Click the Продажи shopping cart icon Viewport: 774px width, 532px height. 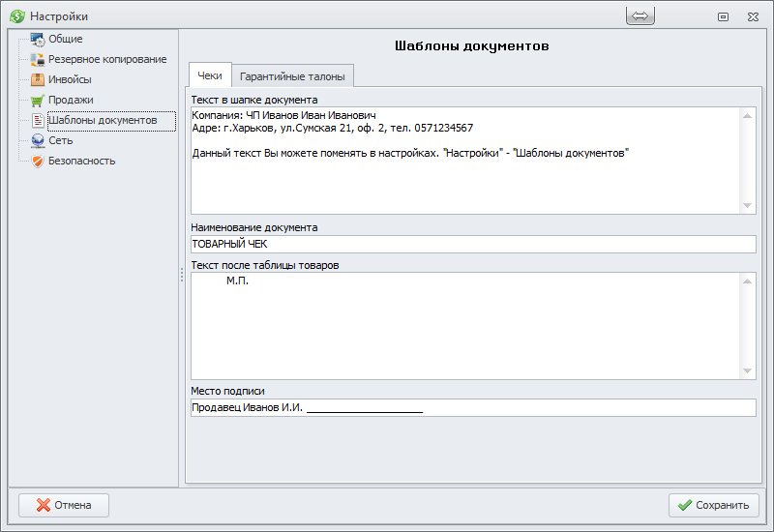pyautogui.click(x=38, y=101)
